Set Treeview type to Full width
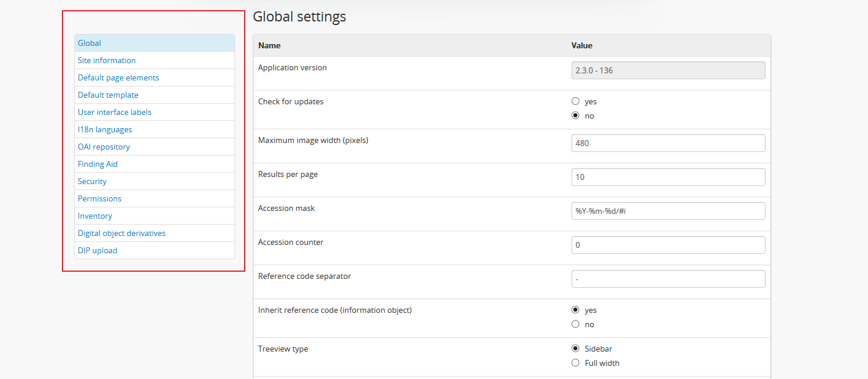This screenshot has height=379, width=868. click(x=575, y=363)
